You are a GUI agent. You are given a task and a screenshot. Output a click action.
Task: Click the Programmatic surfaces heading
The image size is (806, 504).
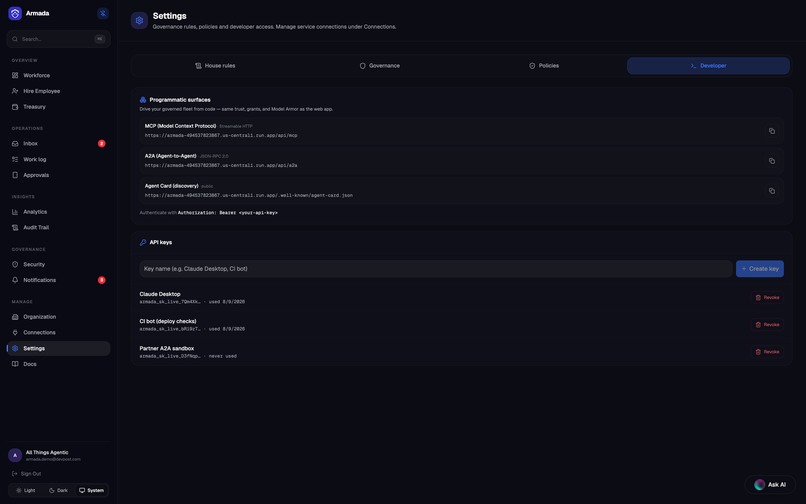180,100
